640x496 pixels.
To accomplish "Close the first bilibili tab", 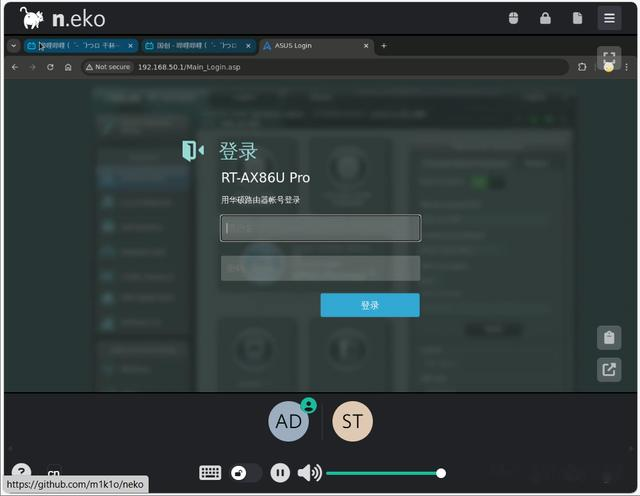I will click(x=130, y=46).
